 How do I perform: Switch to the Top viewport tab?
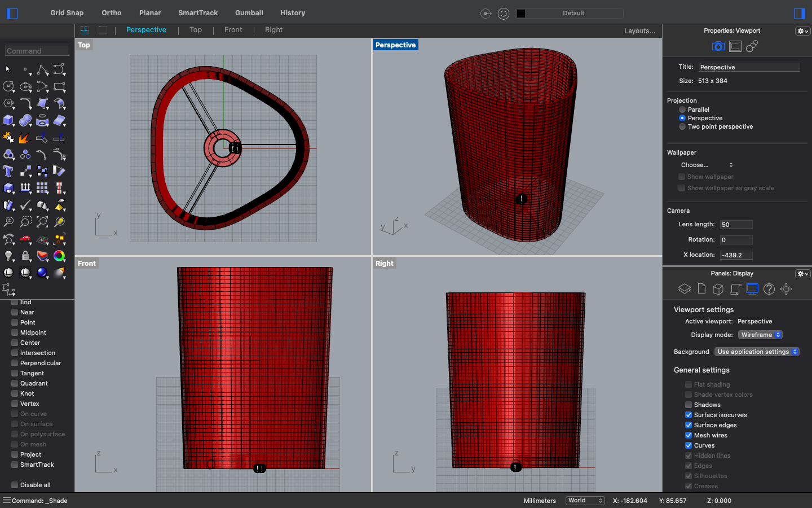196,30
